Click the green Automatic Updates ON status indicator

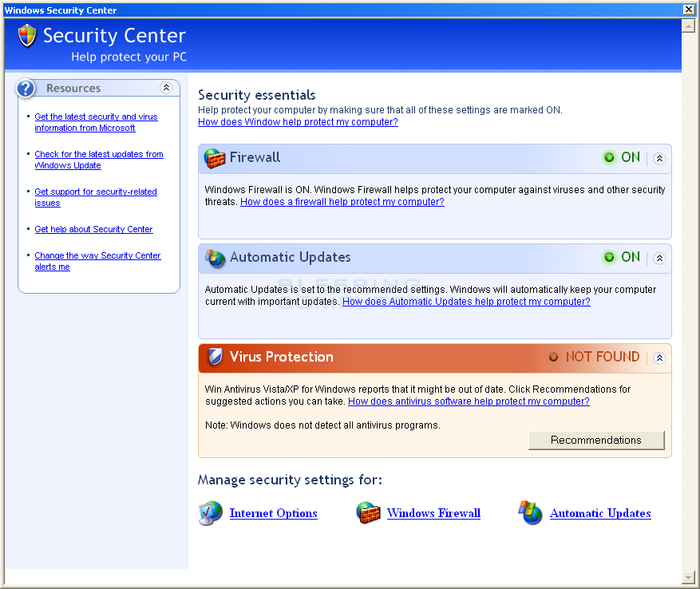click(x=609, y=257)
